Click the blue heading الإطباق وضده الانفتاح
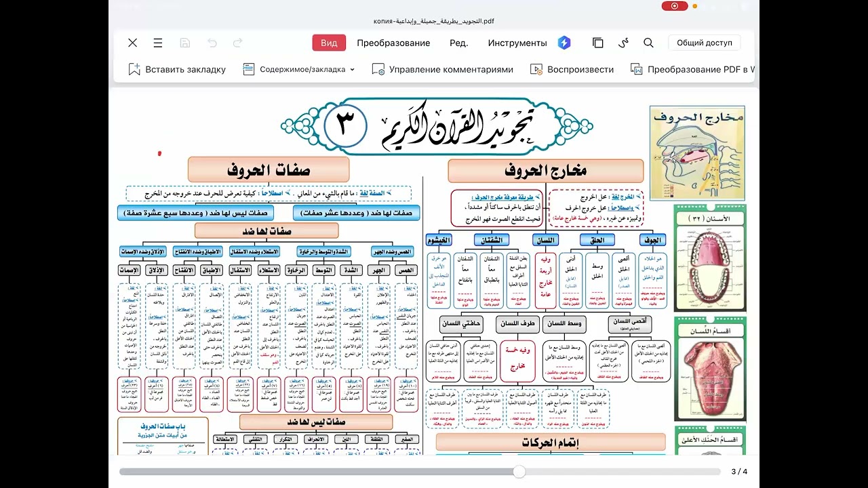Screen dimensions: 868x488 pyautogui.click(x=197, y=251)
